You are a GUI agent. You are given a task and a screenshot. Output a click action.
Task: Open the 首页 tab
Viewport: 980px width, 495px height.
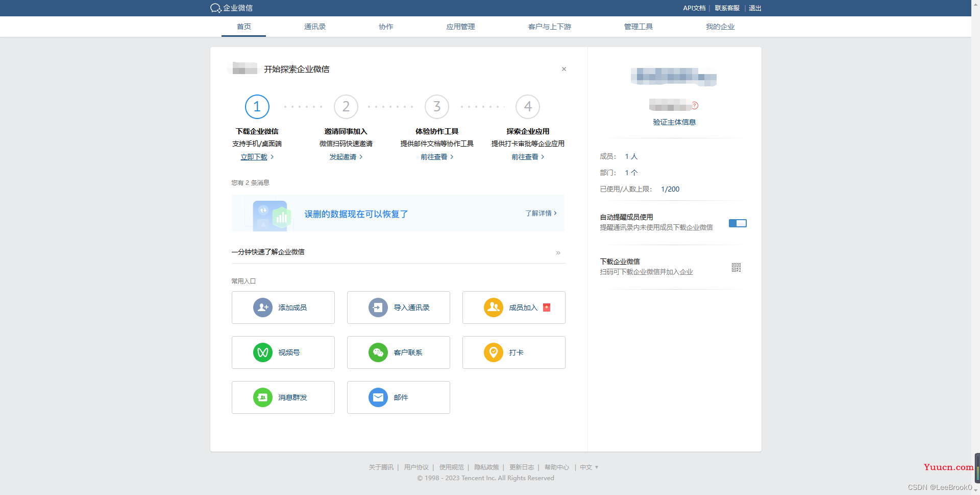244,27
